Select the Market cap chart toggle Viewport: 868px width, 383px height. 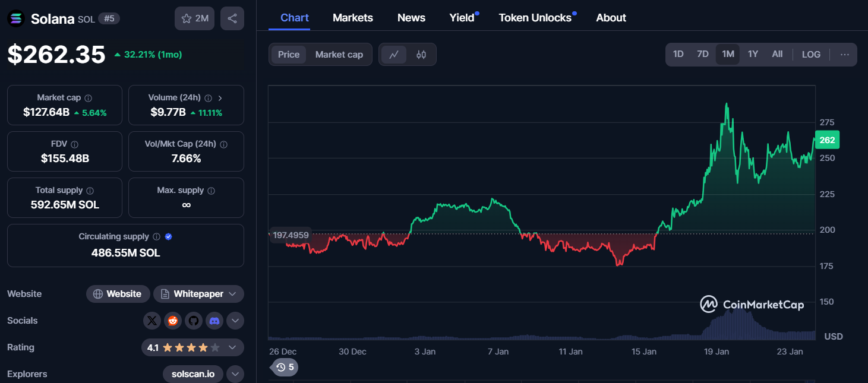click(339, 55)
